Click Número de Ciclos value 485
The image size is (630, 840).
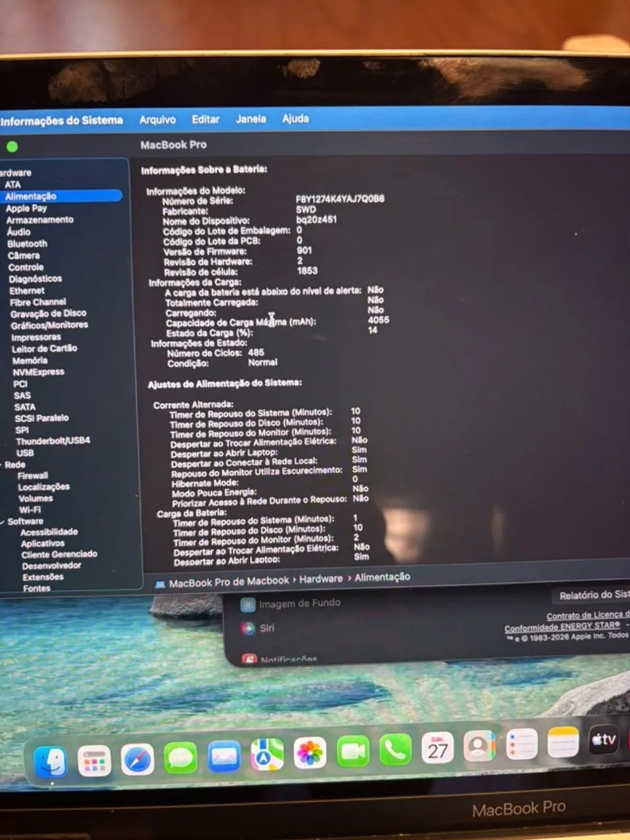[x=256, y=352]
